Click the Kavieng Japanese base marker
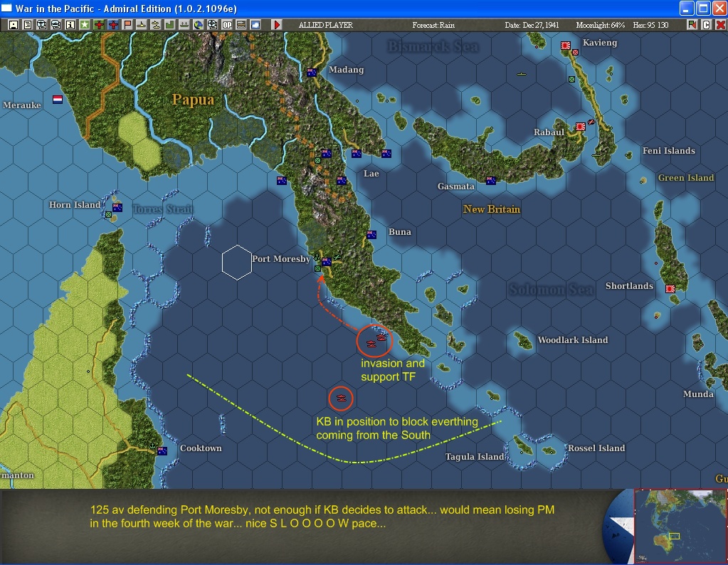 [x=566, y=46]
